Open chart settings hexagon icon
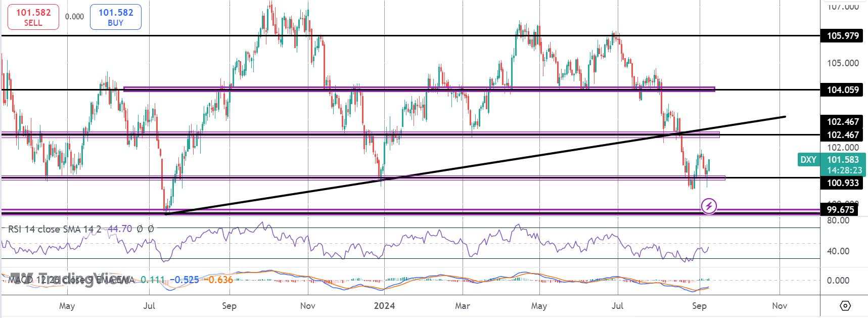 [845, 306]
